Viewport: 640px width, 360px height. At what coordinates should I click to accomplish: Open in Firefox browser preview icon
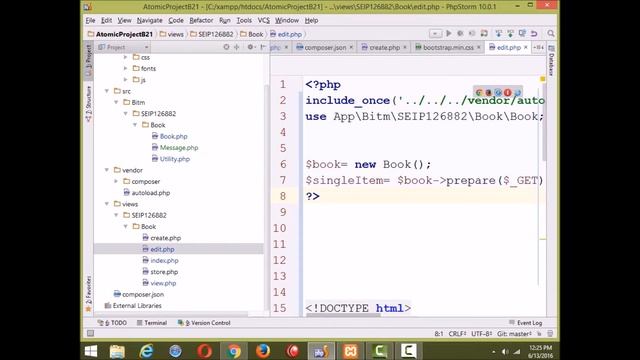tap(489, 93)
